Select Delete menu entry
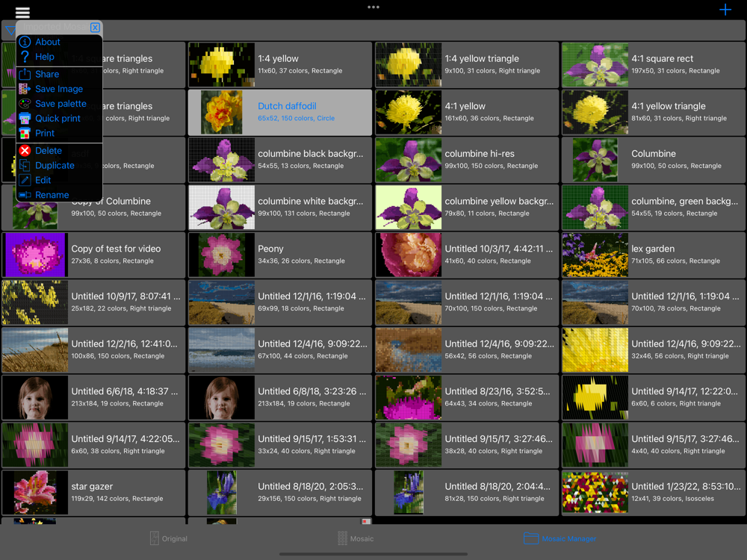 49,151
